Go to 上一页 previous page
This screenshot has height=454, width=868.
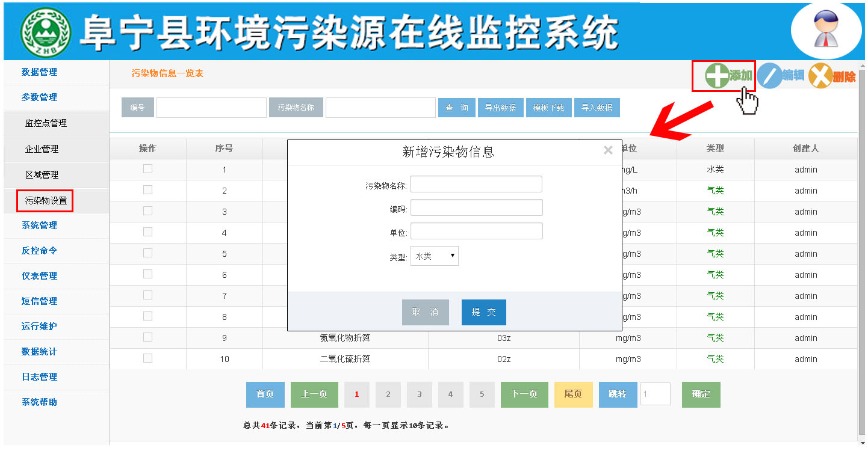(x=314, y=394)
